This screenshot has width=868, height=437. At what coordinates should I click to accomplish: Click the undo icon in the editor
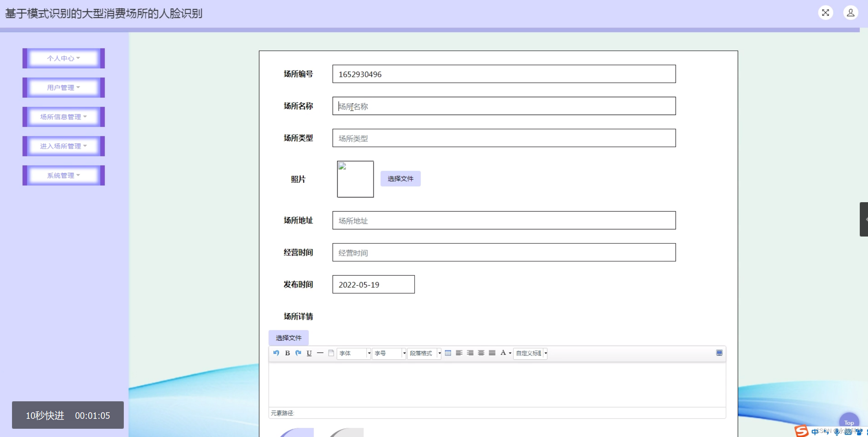(x=276, y=353)
